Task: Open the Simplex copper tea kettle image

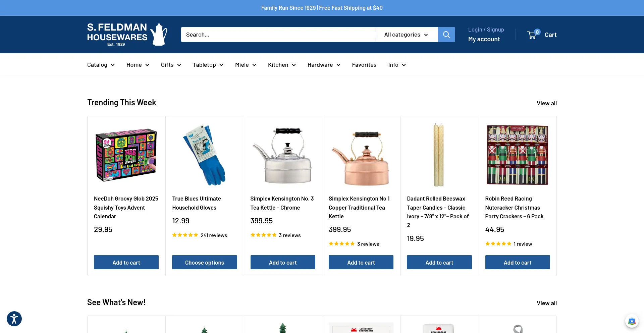Action: [361, 155]
